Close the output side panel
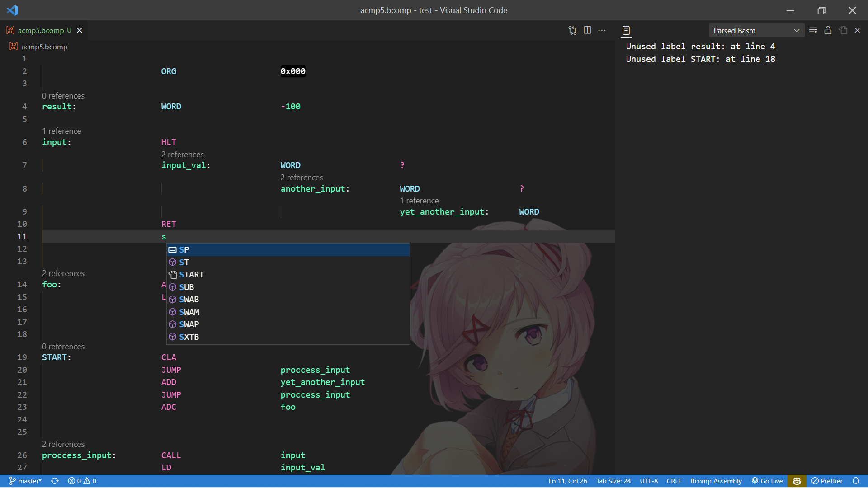 click(857, 30)
